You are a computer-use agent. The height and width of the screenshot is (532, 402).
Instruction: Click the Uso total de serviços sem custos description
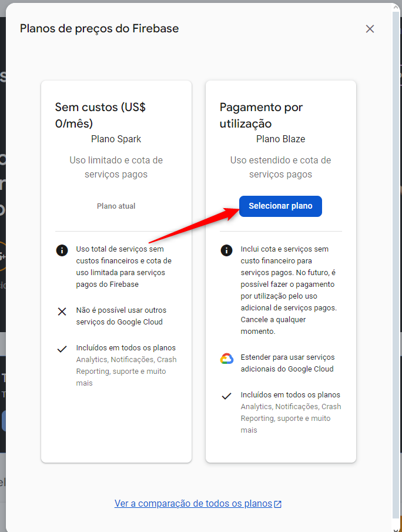[x=124, y=267]
